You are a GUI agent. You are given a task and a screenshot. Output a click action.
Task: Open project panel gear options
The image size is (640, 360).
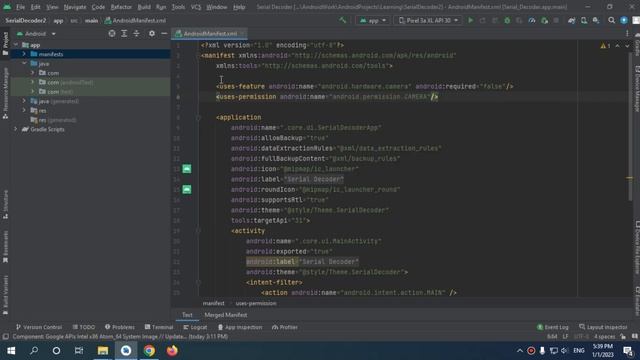152,33
